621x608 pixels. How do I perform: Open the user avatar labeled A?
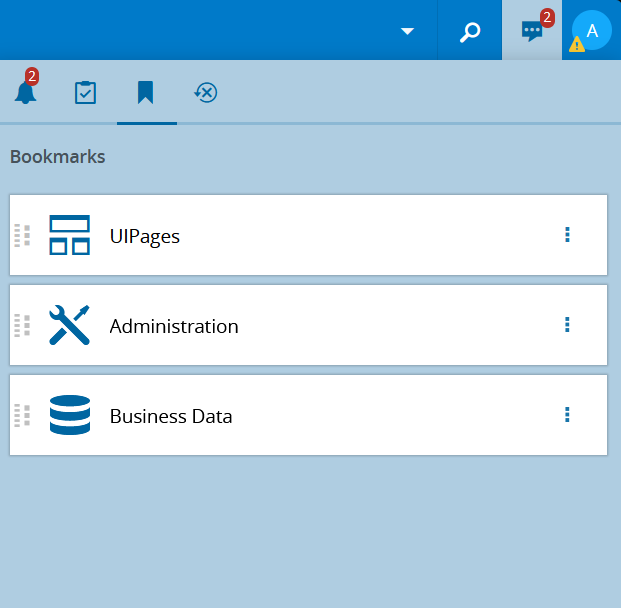point(592,30)
